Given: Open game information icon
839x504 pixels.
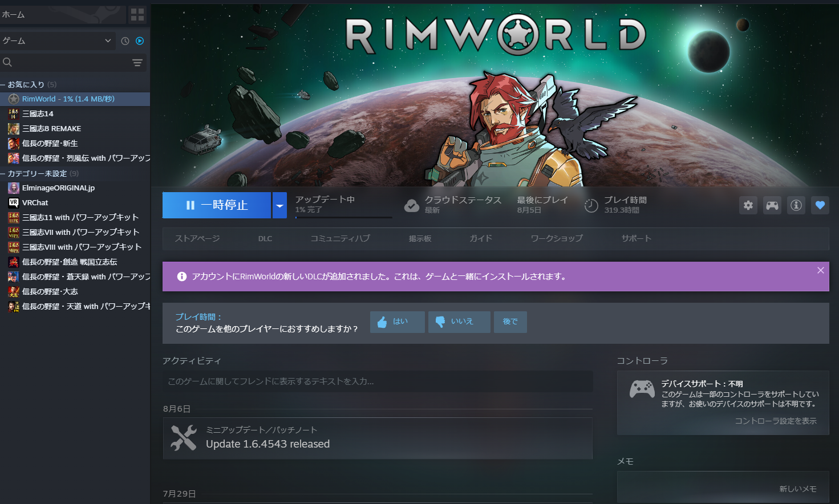Looking at the screenshot, I should coord(796,205).
